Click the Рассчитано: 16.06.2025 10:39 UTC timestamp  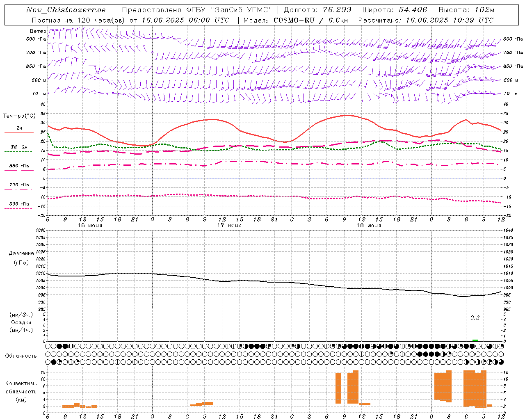426,20
